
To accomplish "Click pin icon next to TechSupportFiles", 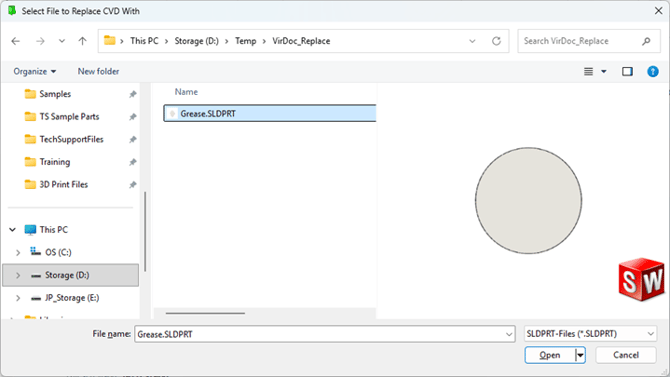I will (x=133, y=139).
